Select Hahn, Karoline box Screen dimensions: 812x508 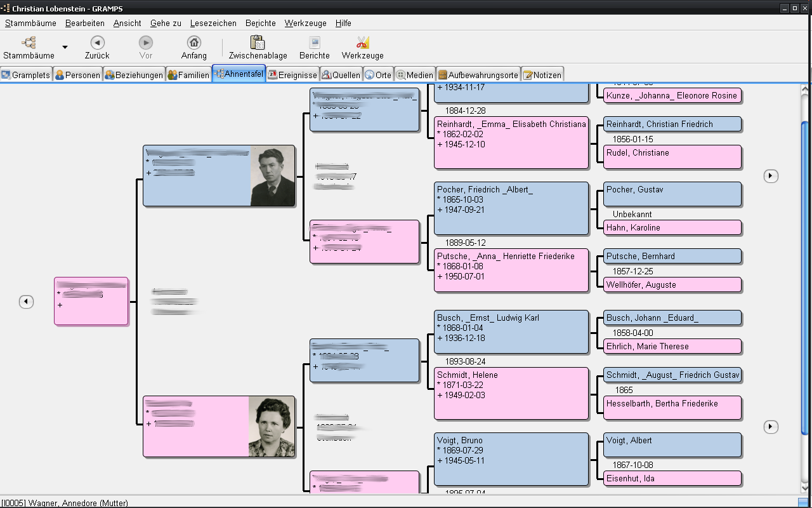(x=672, y=227)
